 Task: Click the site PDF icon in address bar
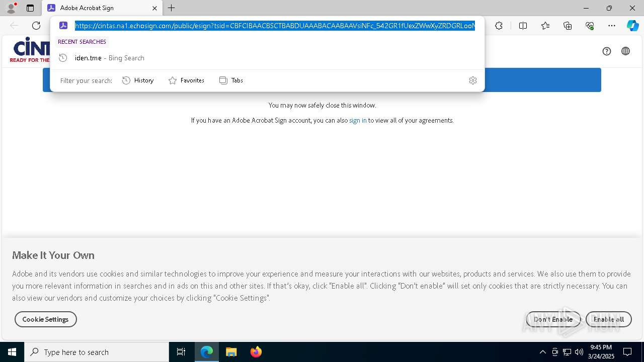(63, 26)
